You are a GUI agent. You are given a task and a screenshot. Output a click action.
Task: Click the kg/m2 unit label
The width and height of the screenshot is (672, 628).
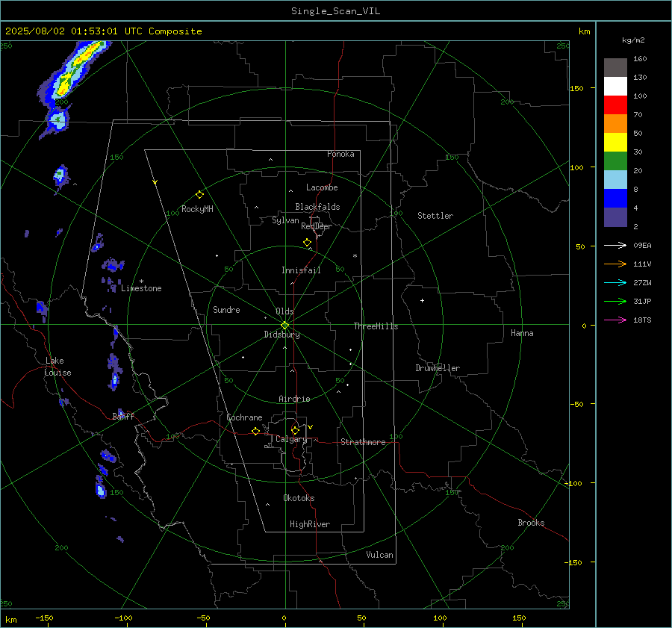[x=633, y=40]
